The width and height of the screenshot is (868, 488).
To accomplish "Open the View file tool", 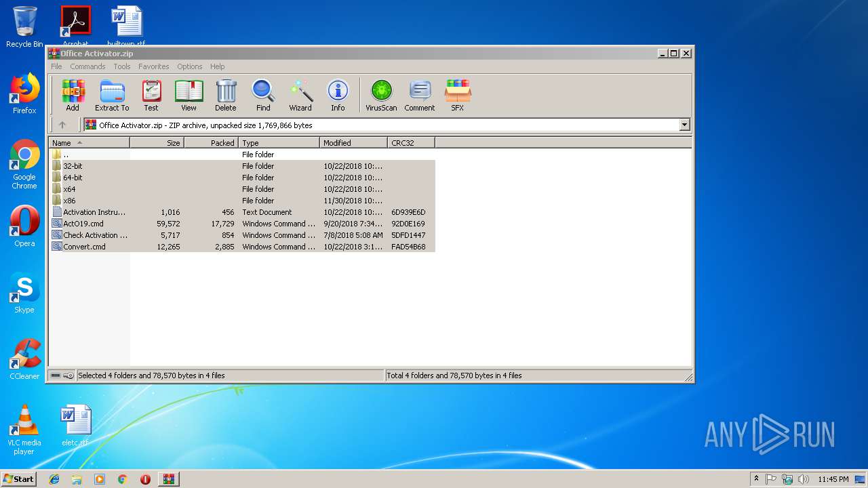I will click(x=189, y=96).
